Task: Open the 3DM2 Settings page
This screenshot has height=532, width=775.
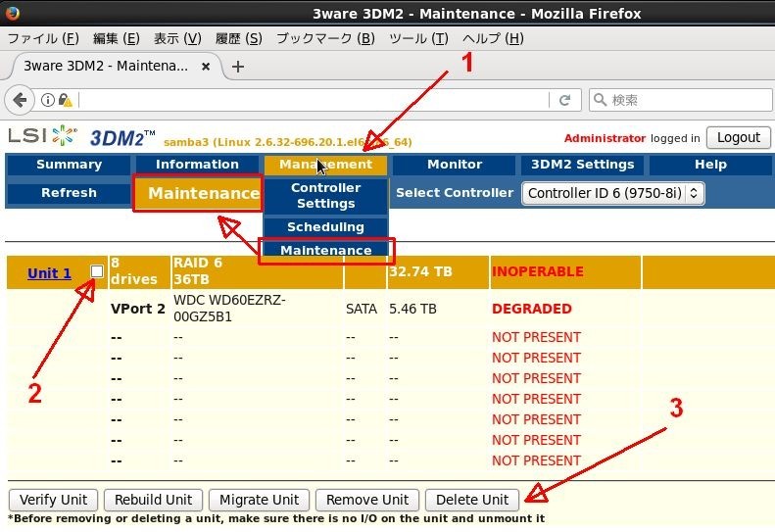Action: coord(582,165)
